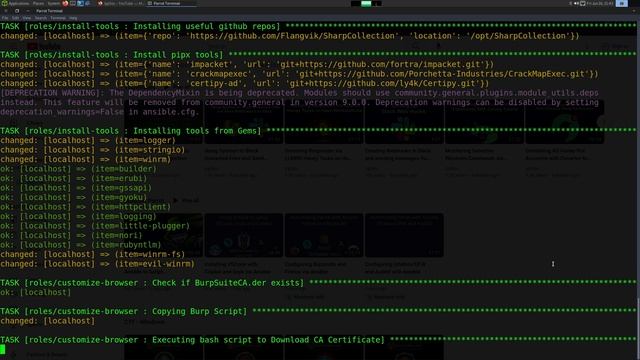This screenshot has width=640, height=360.
Task: Click 'changed: [localhost]' under Copying Burp Script
Action: (x=47, y=321)
